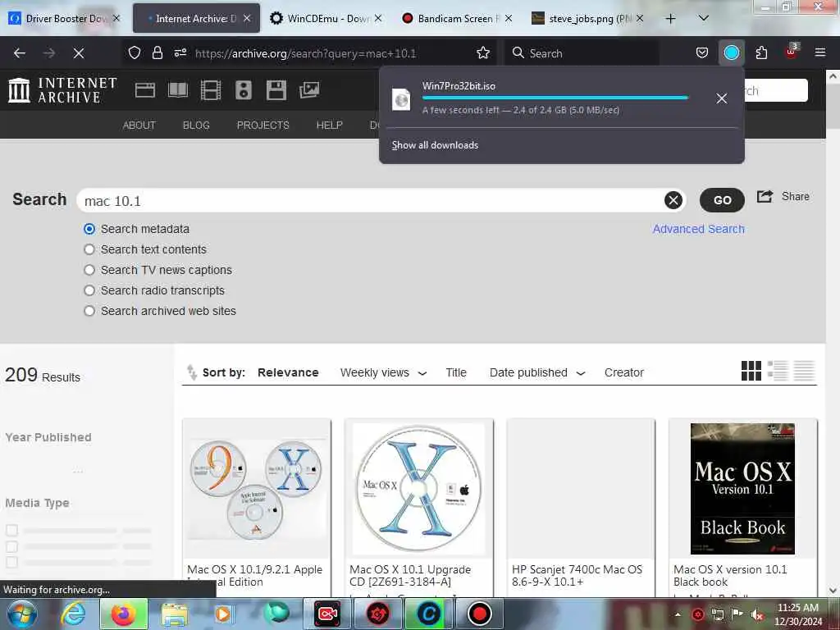Image resolution: width=840 pixels, height=630 pixels.
Task: Switch to the Bandicam Screen tab
Action: pyautogui.click(x=456, y=18)
